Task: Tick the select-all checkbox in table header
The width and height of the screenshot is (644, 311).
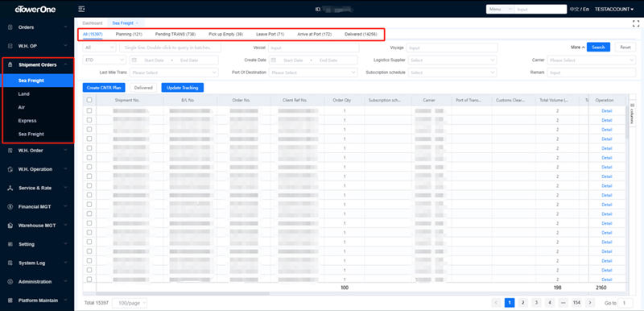Action: (89, 100)
